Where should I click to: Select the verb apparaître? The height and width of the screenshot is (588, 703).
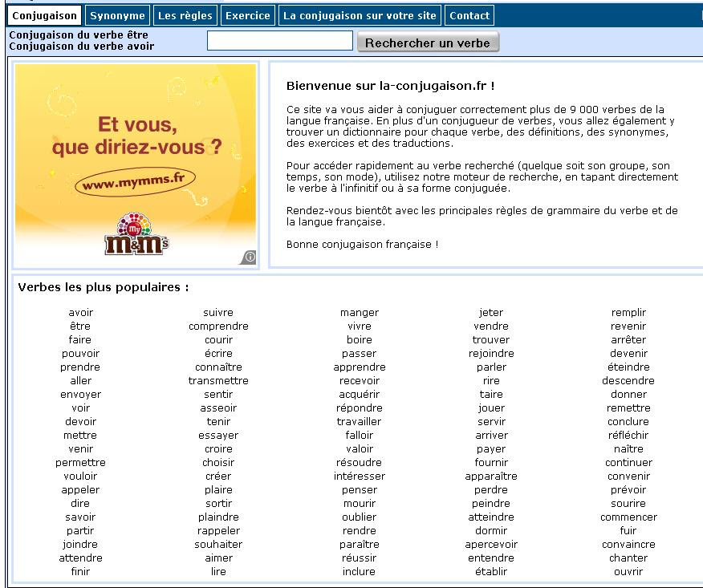pos(491,476)
